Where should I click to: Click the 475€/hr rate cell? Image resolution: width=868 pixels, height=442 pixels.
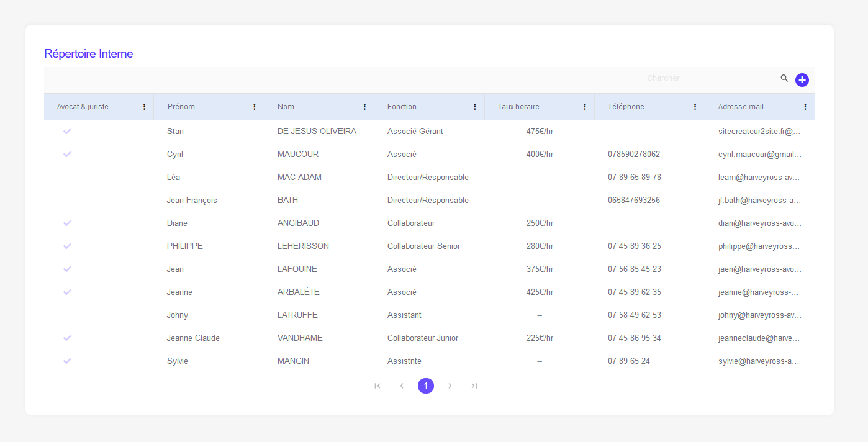(x=540, y=132)
